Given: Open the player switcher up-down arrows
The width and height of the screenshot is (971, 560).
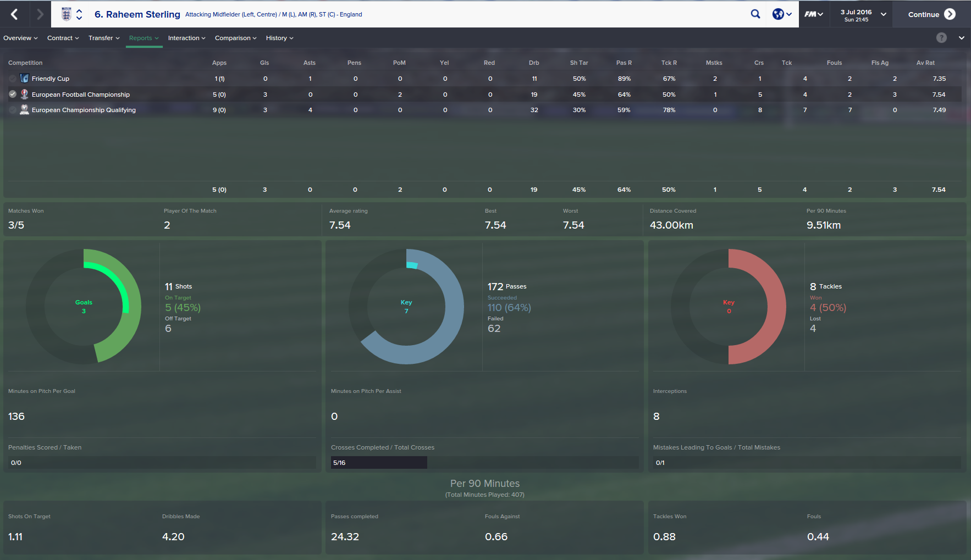Looking at the screenshot, I should pos(79,14).
